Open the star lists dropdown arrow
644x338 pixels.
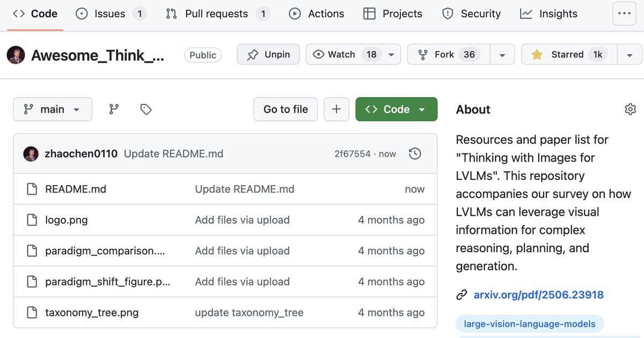(629, 55)
